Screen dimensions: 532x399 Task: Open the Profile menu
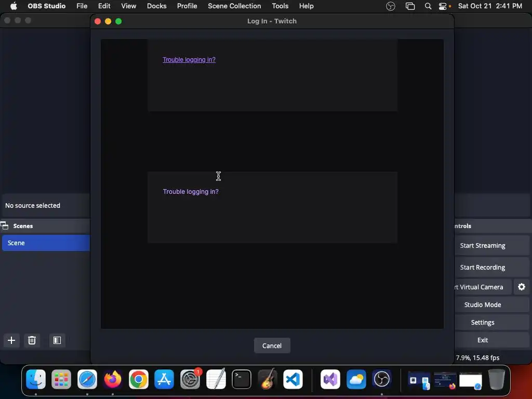point(187,6)
